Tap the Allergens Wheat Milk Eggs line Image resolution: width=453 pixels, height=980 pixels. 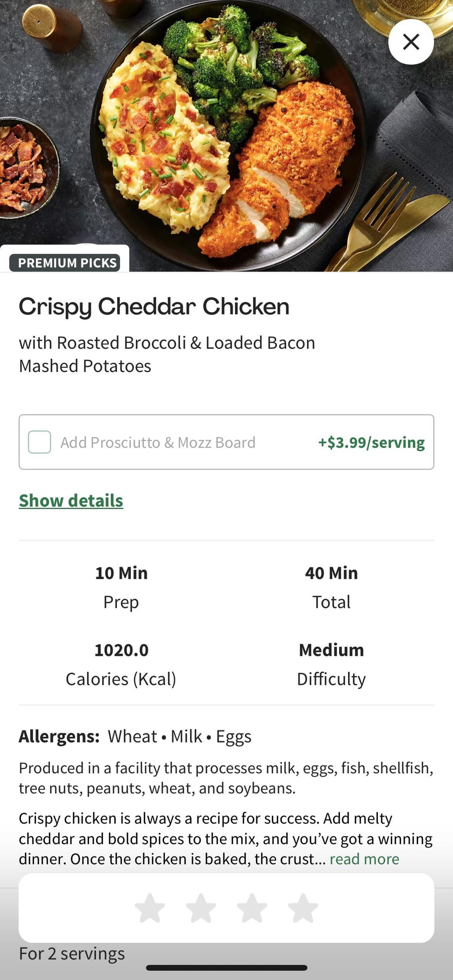pos(135,736)
